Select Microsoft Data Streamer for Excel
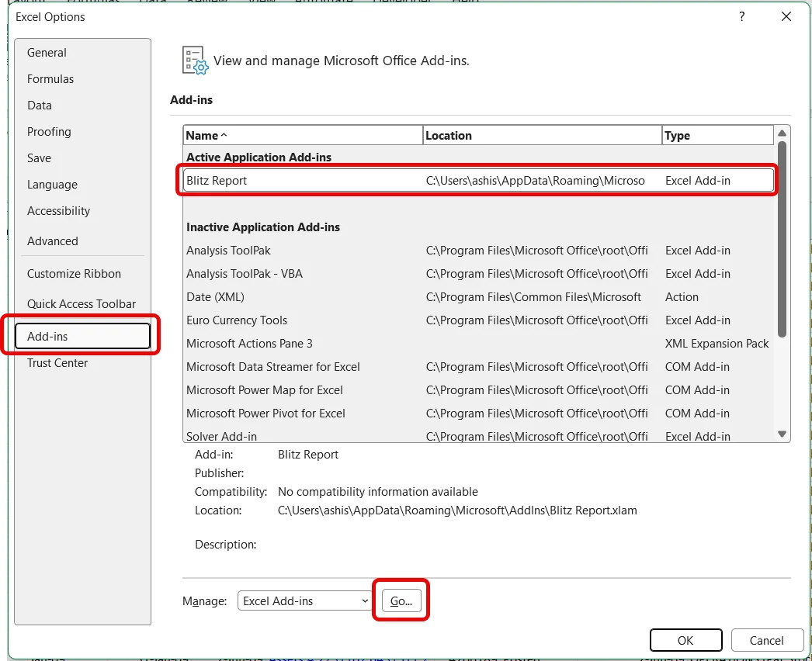This screenshot has height=661, width=812. coord(478,367)
